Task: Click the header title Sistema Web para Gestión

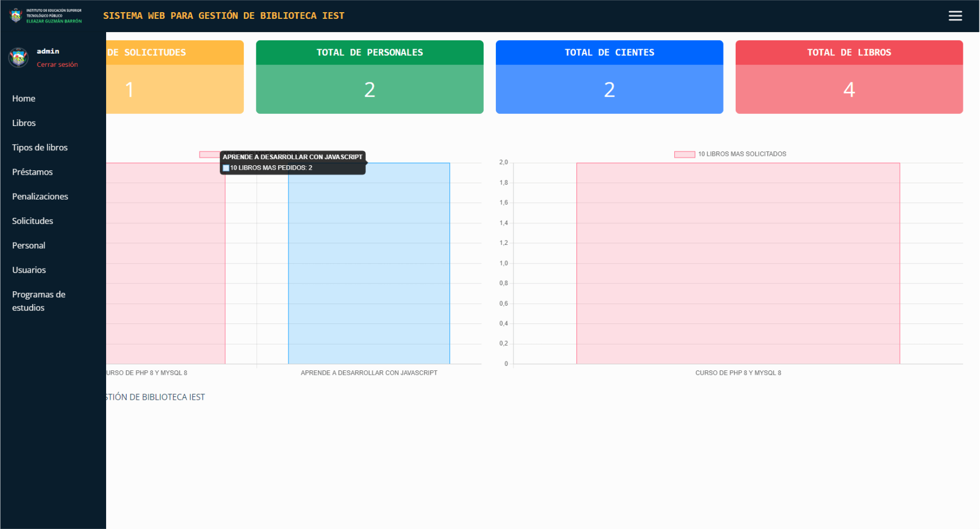Action: pos(224,15)
